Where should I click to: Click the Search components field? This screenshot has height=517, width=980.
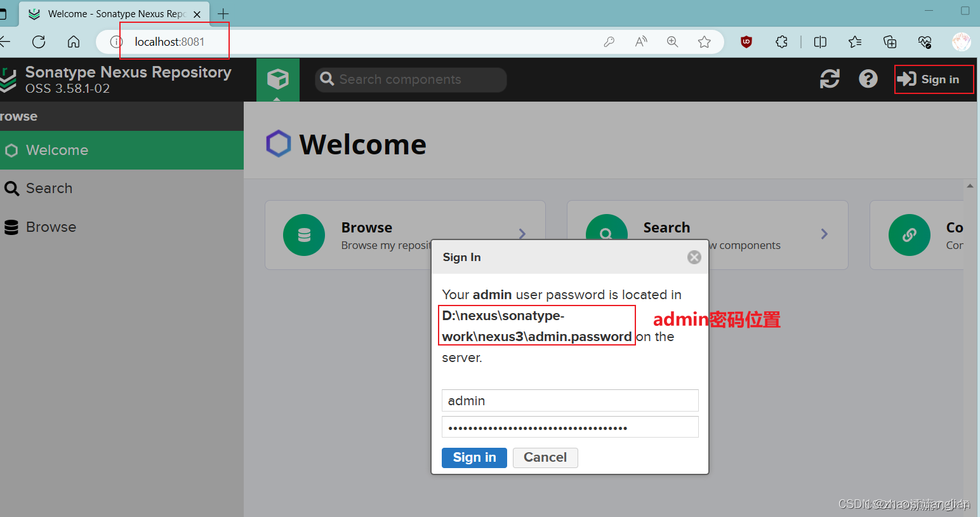click(x=411, y=79)
